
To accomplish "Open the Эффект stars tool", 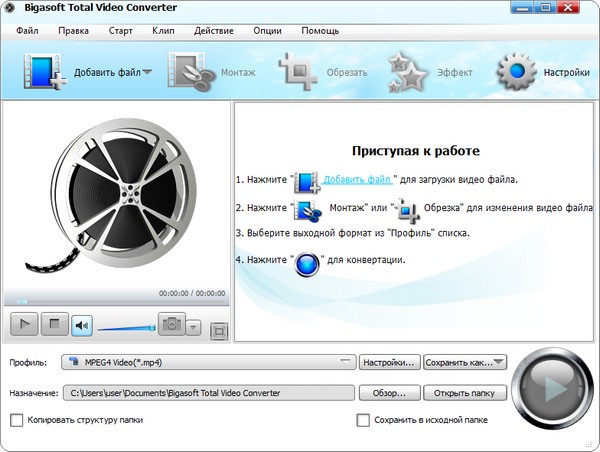I will (x=408, y=72).
